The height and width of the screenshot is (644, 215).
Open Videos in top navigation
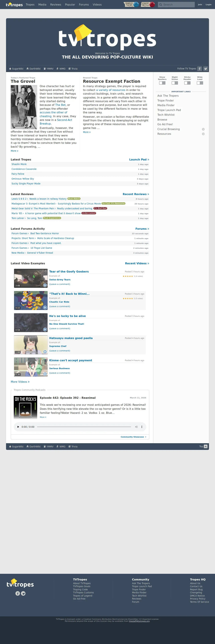(97, 5)
